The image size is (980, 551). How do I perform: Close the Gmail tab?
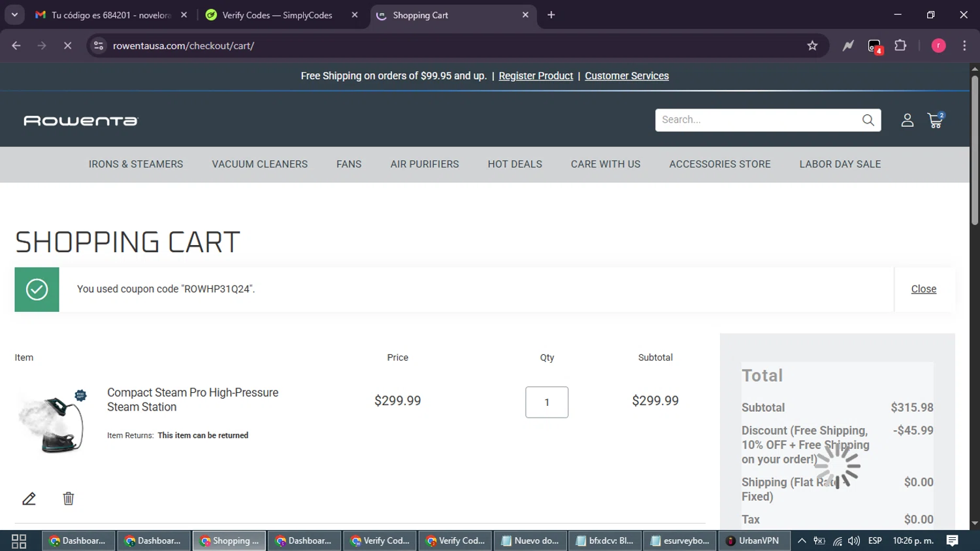pyautogui.click(x=184, y=15)
